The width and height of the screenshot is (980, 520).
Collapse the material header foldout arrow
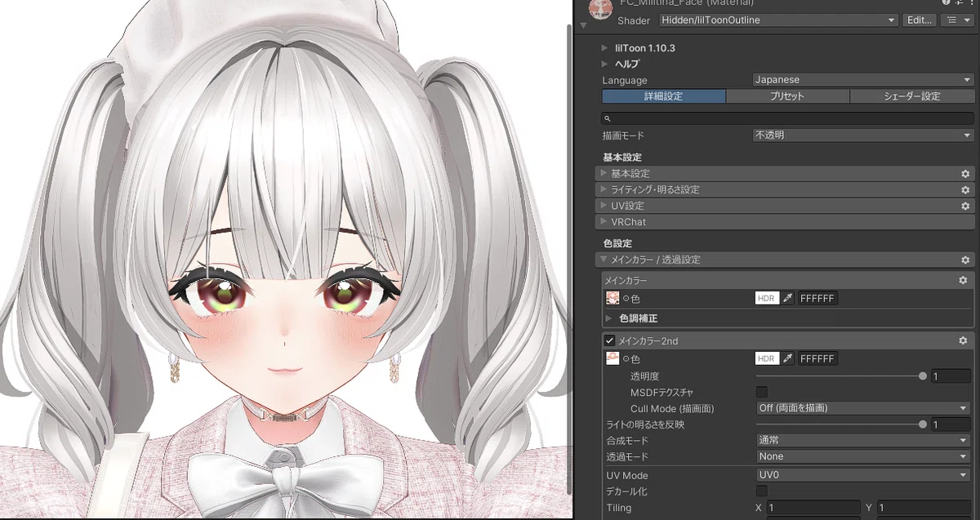(583, 25)
